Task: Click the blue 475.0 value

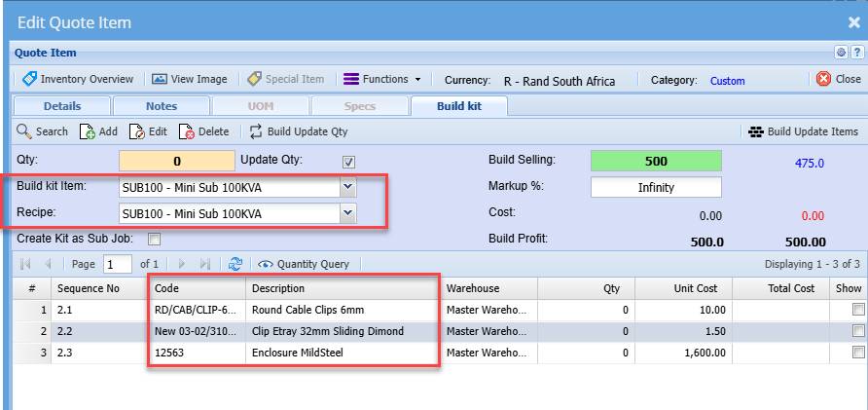Action: (x=810, y=163)
